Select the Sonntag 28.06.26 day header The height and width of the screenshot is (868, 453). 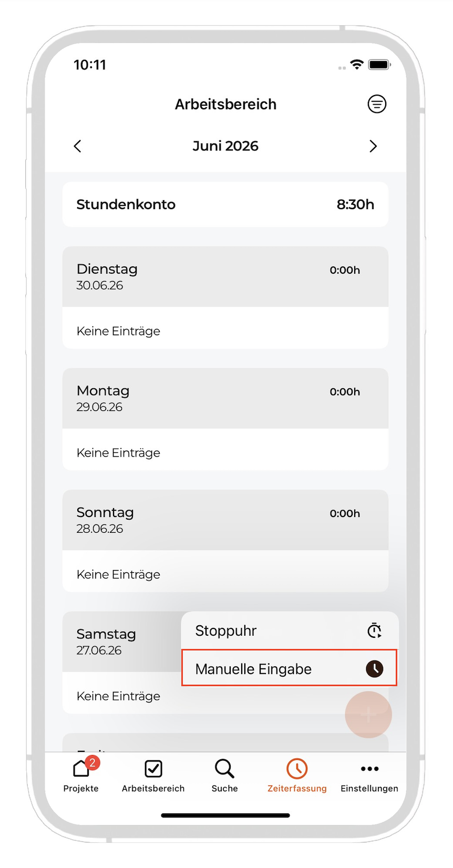point(225,520)
